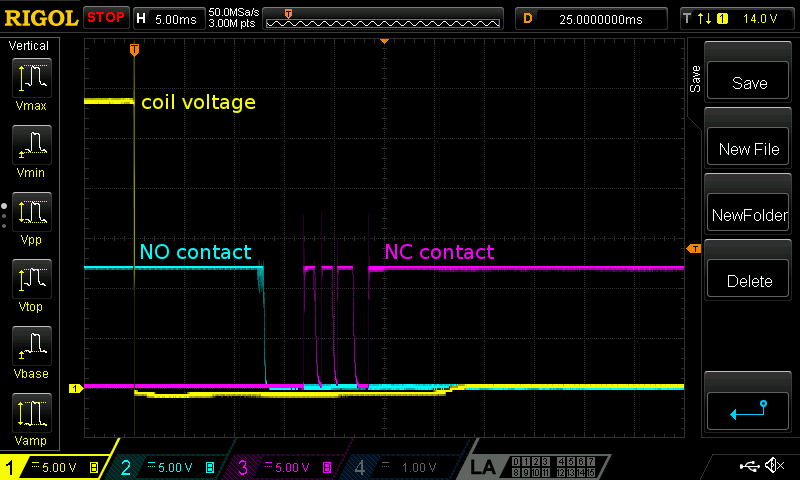Click the orange trigger position marker T on grid
This screenshot has height=480, width=800.
point(134,49)
